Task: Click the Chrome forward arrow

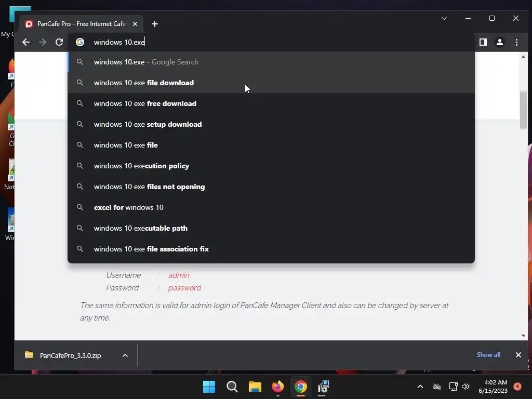Action: 43,42
